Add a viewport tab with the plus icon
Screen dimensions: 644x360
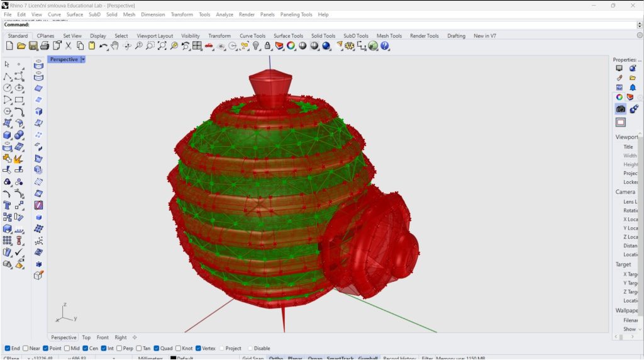click(135, 337)
